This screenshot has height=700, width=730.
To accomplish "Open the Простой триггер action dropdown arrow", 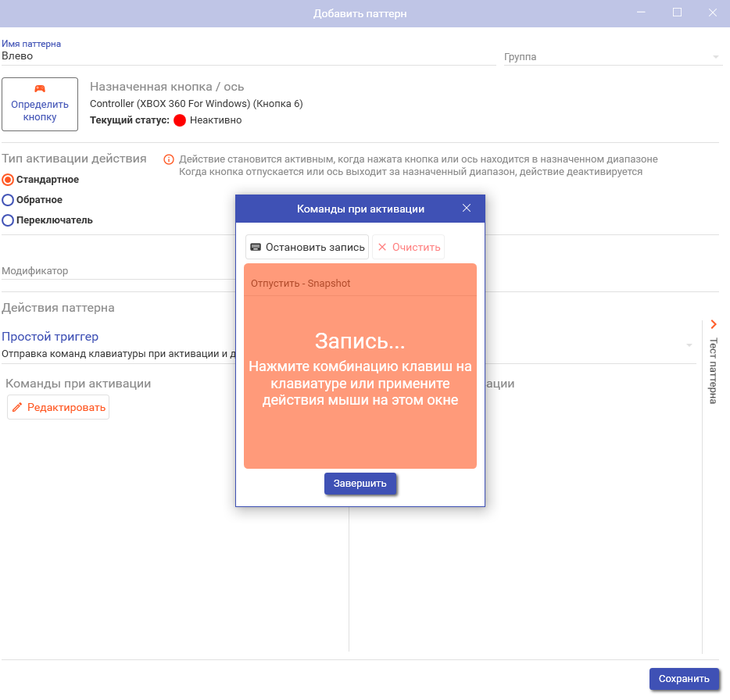I will pos(689,345).
